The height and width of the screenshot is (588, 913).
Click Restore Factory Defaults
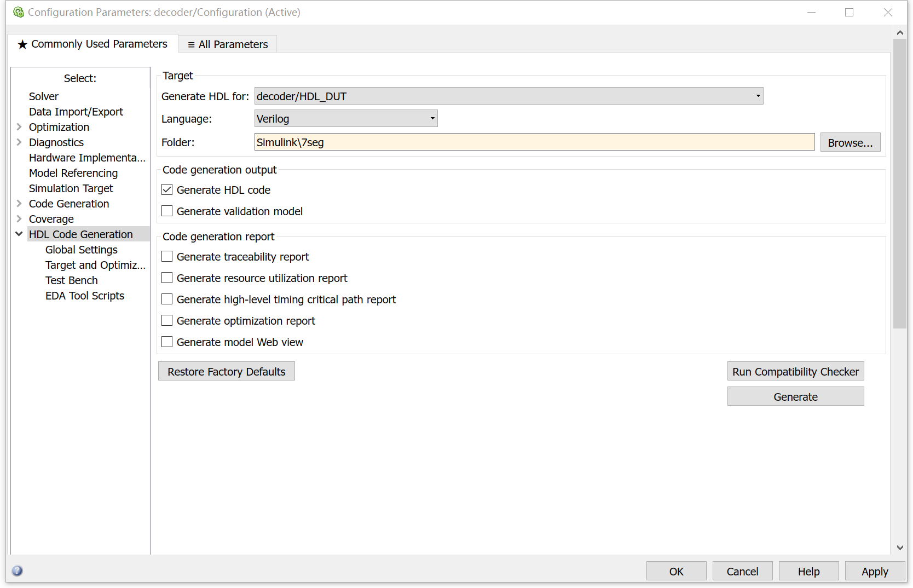coord(226,372)
